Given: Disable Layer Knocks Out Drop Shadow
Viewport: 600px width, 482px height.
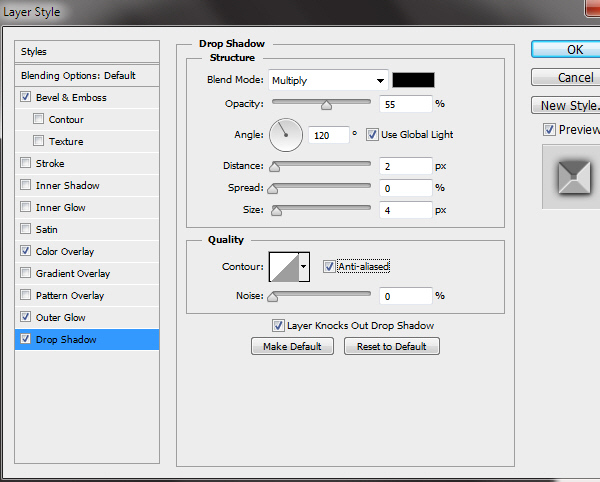Looking at the screenshot, I should point(278,325).
